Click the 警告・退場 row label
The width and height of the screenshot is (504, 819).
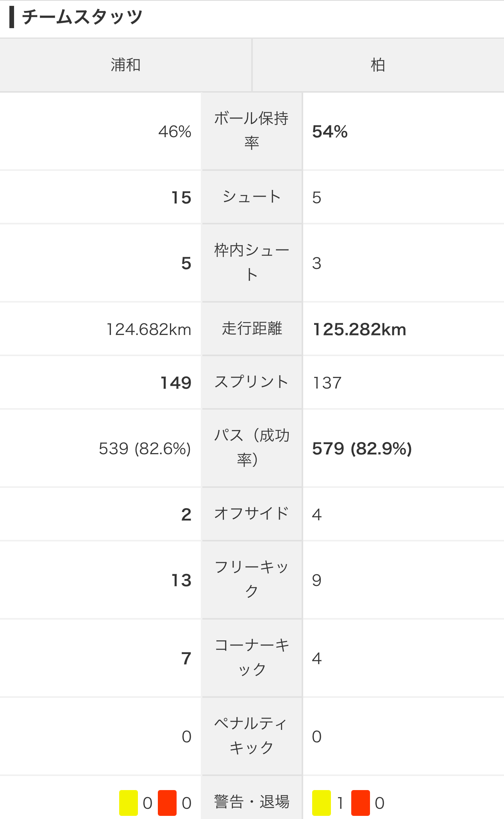tap(252, 802)
